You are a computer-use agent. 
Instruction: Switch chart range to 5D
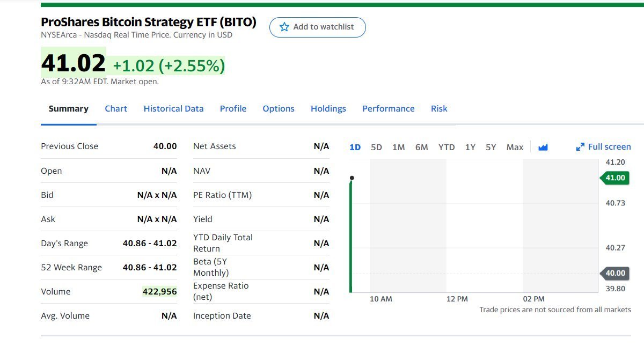pos(376,147)
